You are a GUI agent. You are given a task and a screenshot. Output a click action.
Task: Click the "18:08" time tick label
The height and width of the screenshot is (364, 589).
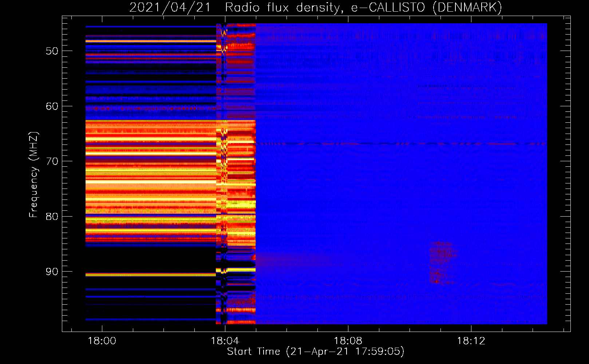[348, 341]
